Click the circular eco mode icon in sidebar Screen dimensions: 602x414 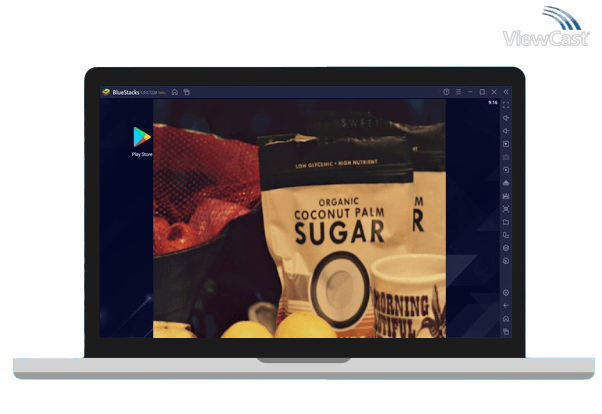coord(506,261)
